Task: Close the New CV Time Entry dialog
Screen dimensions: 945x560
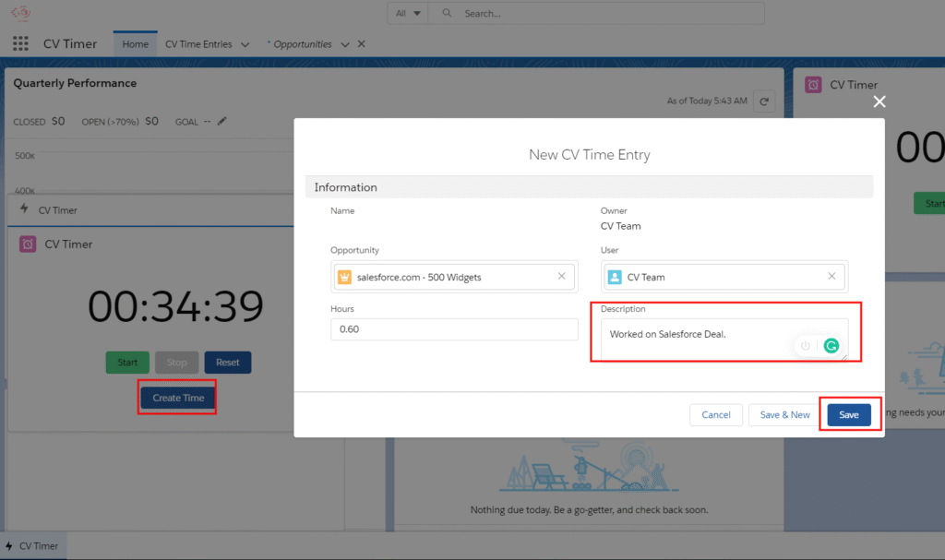Action: (879, 101)
